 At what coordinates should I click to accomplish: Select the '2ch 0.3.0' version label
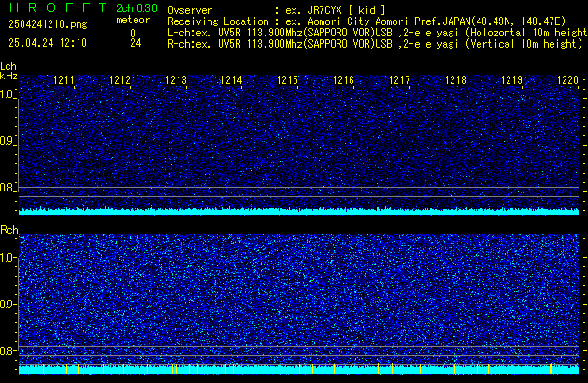point(136,8)
